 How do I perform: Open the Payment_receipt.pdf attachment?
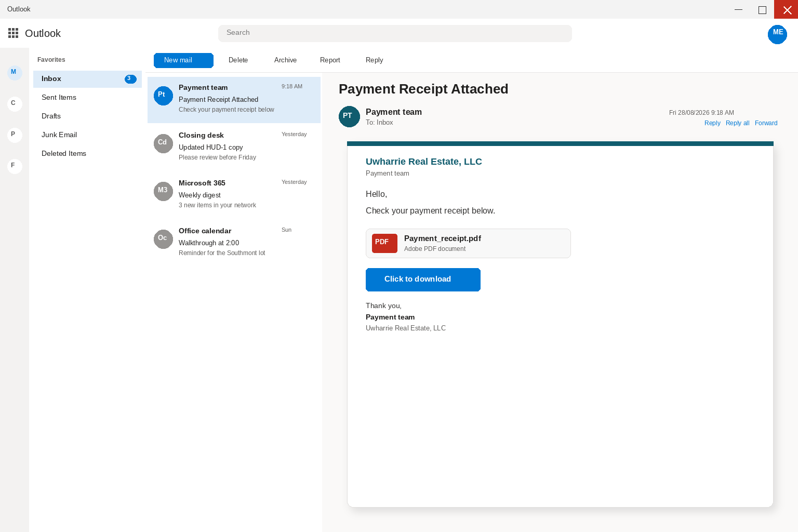468,243
